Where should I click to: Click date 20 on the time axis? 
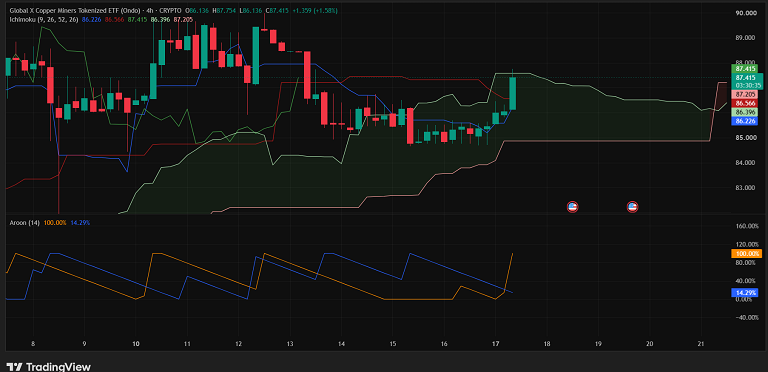[649, 343]
